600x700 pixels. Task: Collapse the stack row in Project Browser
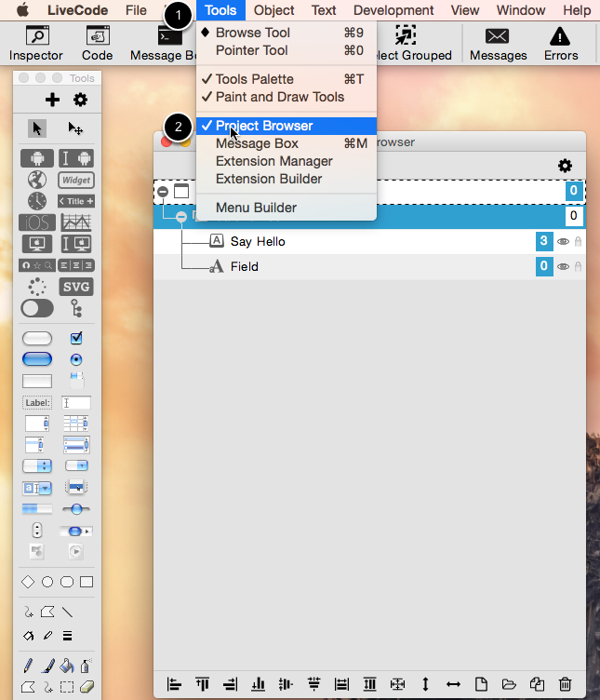(163, 192)
